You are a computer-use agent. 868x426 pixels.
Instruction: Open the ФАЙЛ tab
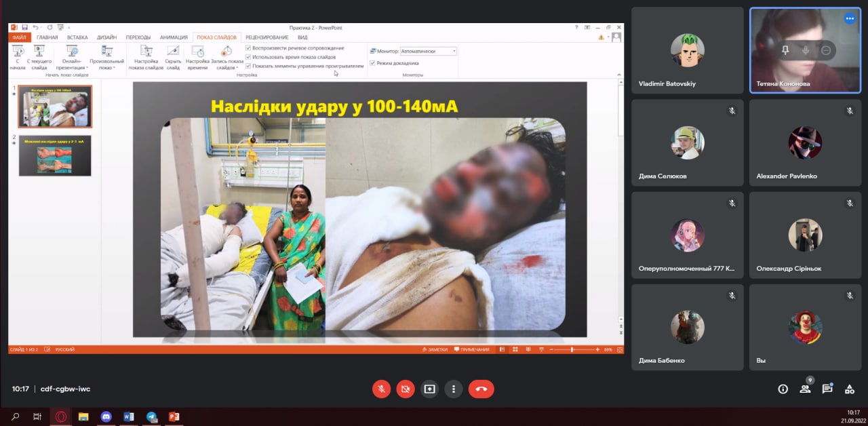20,37
